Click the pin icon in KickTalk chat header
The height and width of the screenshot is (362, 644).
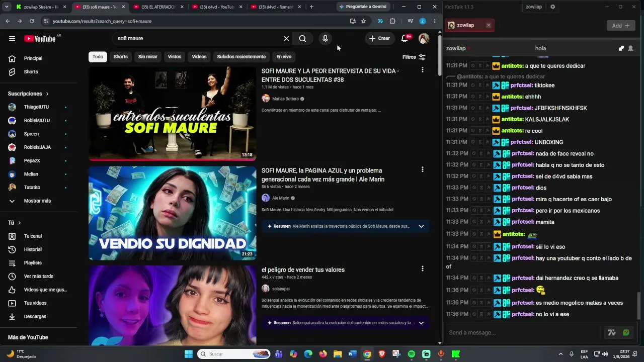621,48
